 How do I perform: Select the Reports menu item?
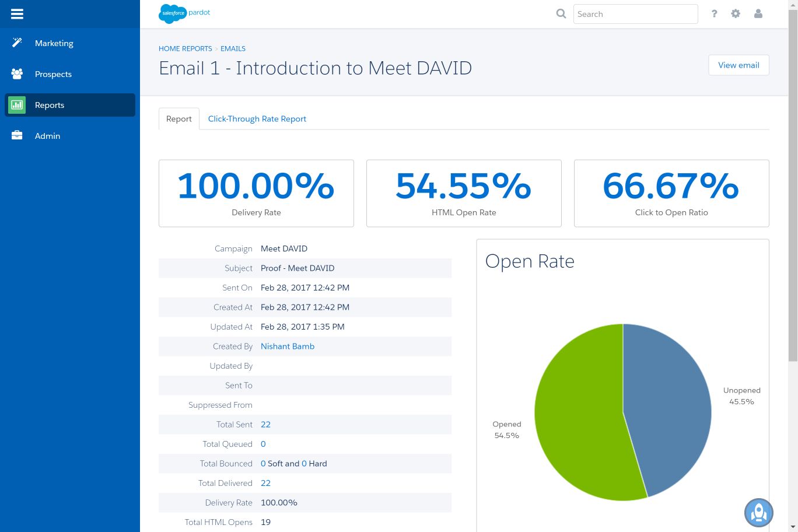pos(70,105)
